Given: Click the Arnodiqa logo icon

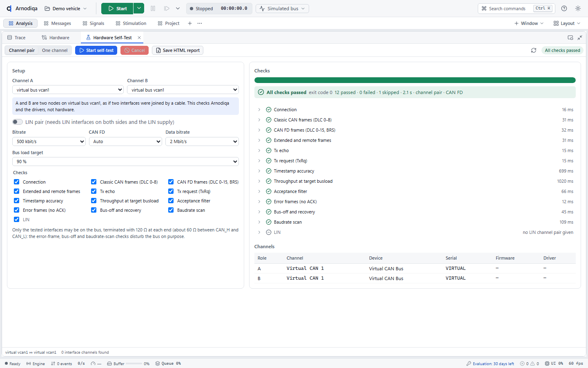Looking at the screenshot, I should click(x=9, y=9).
